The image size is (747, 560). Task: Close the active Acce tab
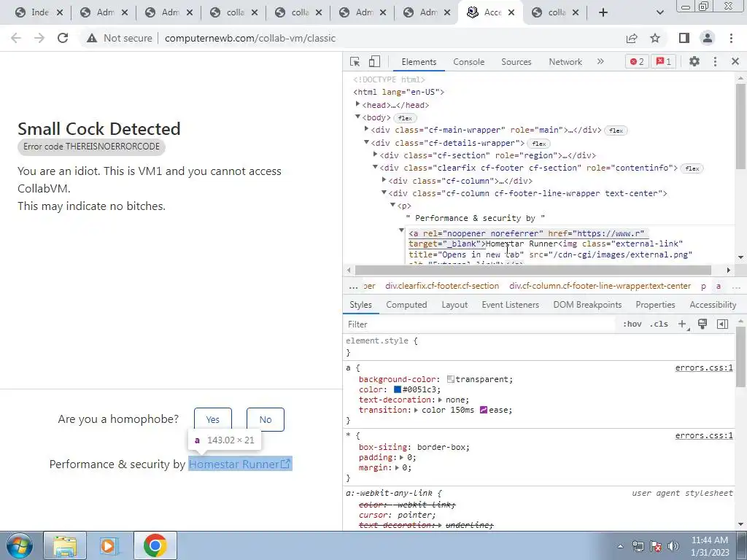[511, 13]
